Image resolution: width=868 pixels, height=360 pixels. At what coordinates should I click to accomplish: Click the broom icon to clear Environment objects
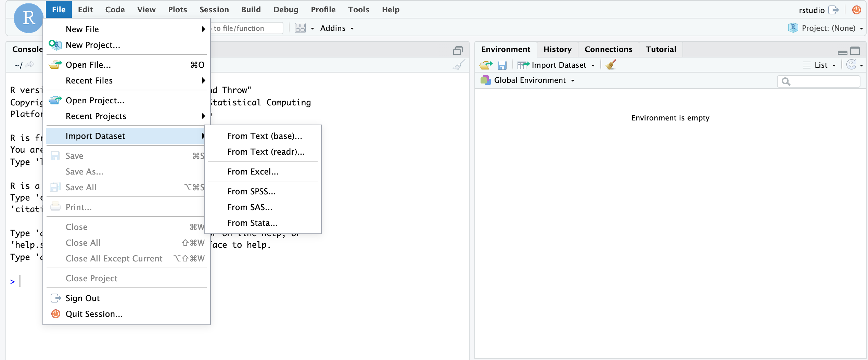[x=611, y=65]
